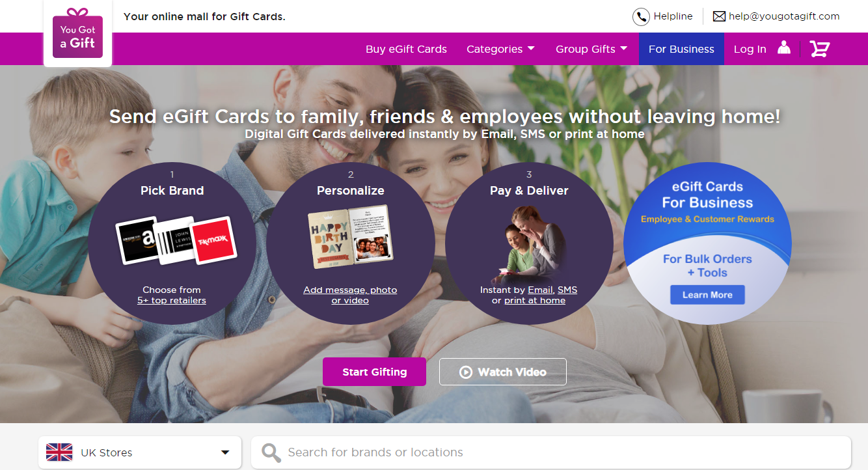Open the UK Stores country selector
868x470 pixels.
[x=140, y=452]
